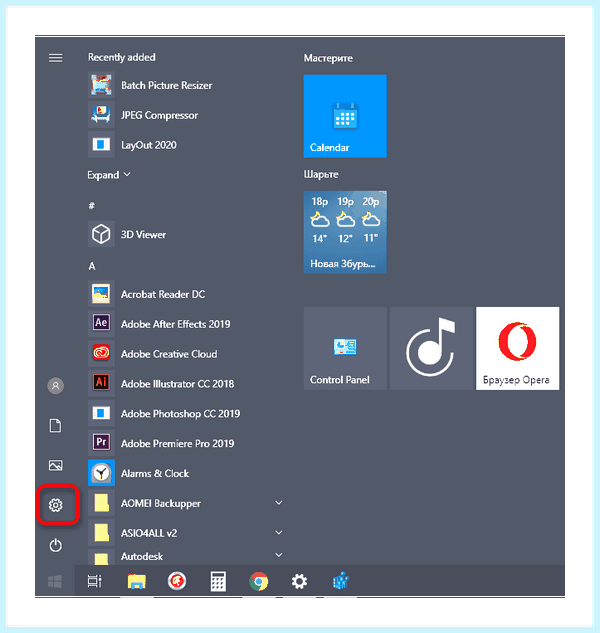Jump to the A letter index
The height and width of the screenshot is (633, 600).
coord(92,266)
